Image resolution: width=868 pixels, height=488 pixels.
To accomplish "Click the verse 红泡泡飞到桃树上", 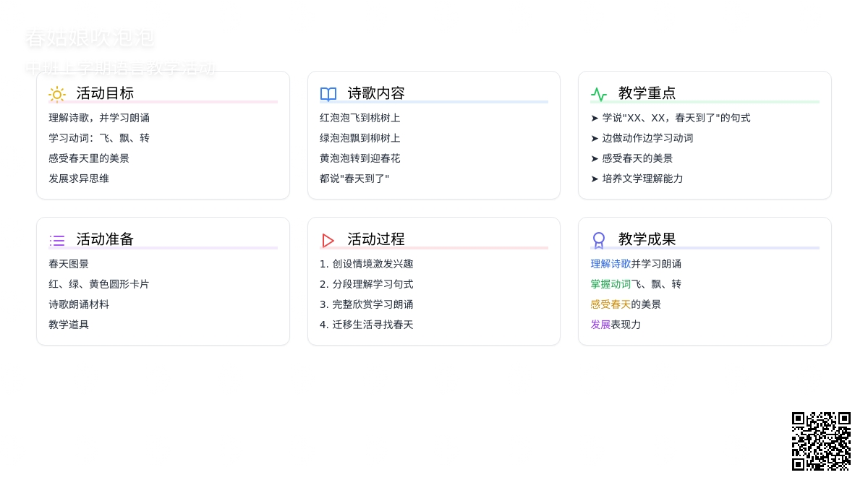I will 360,118.
